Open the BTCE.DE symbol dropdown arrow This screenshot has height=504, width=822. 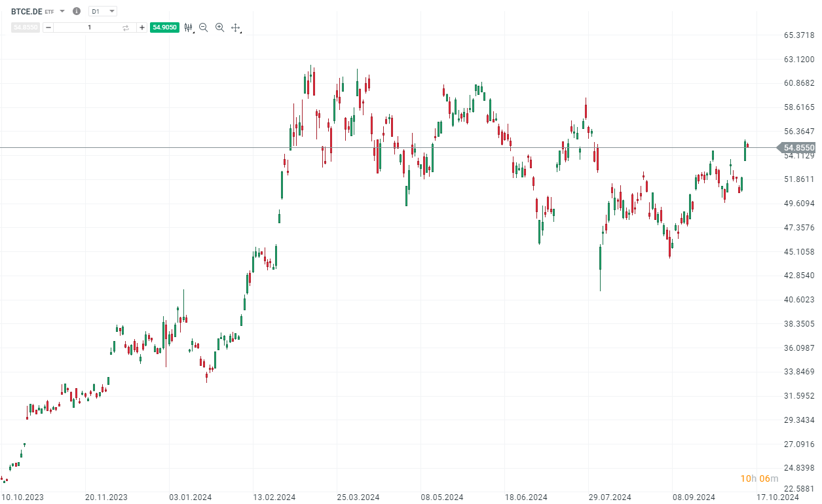[62, 11]
